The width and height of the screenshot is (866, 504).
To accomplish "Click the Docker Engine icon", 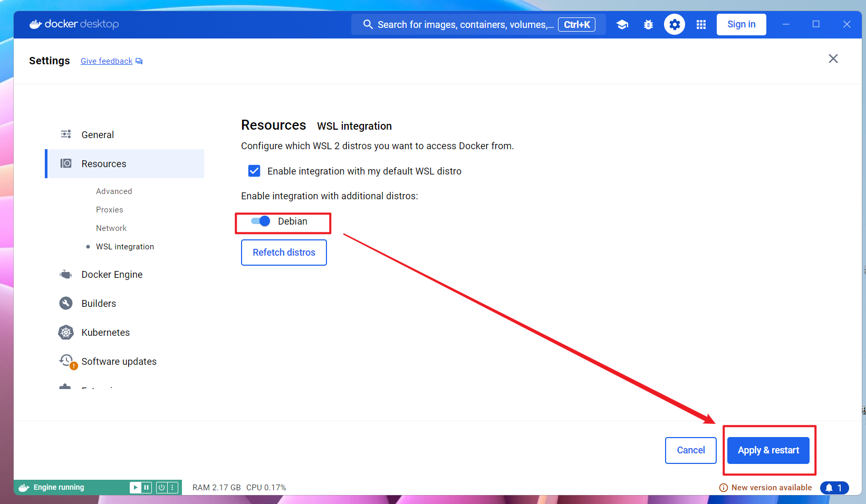I will (x=66, y=274).
